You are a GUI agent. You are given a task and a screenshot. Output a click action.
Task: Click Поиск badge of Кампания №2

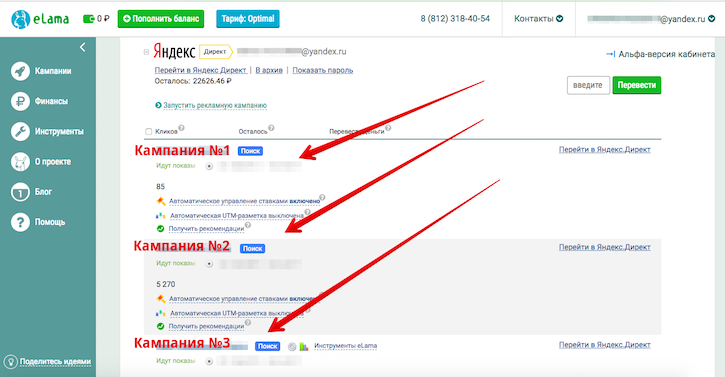(x=252, y=248)
